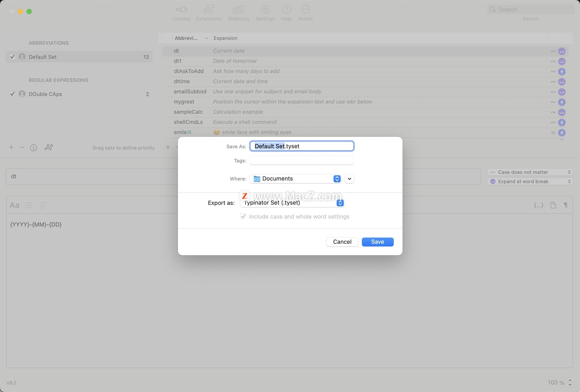Click the document page icon in editor

click(553, 205)
